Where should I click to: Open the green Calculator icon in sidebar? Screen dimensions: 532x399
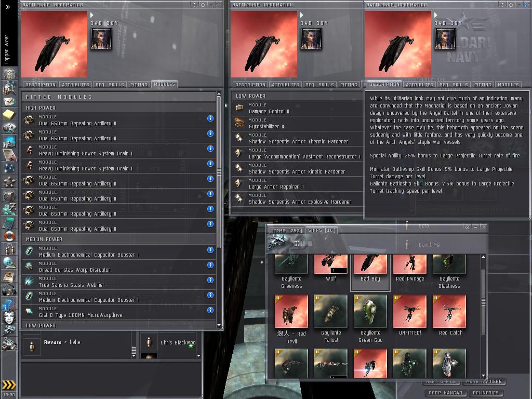click(x=9, y=222)
